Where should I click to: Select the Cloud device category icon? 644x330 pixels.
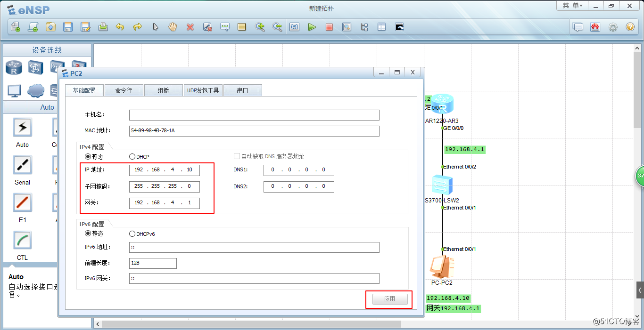36,90
